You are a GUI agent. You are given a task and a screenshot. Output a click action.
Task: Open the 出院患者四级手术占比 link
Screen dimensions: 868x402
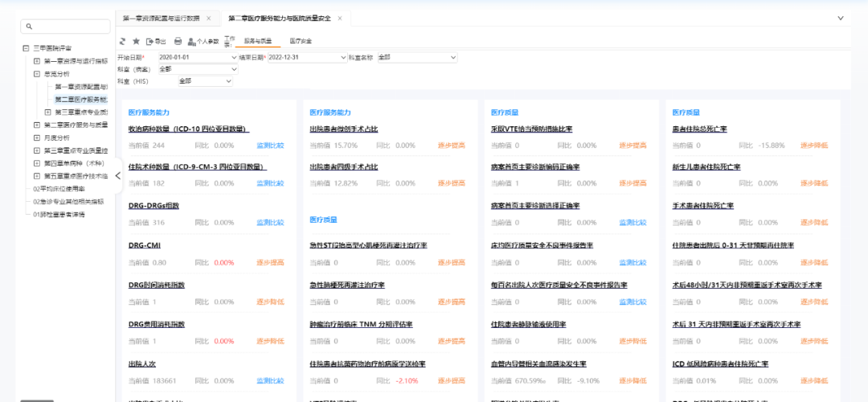(x=344, y=166)
